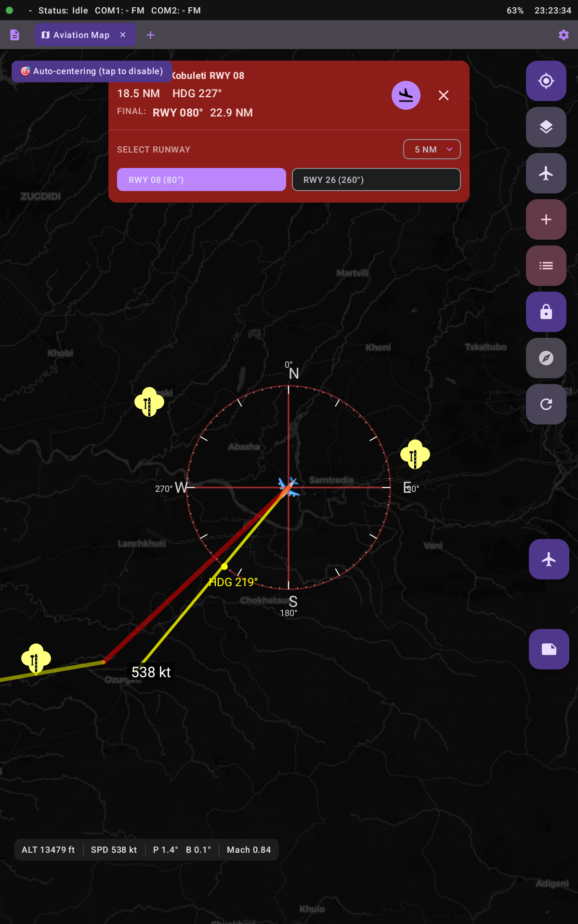Click the airport marker east of compass
578x924 pixels.
tap(415, 454)
